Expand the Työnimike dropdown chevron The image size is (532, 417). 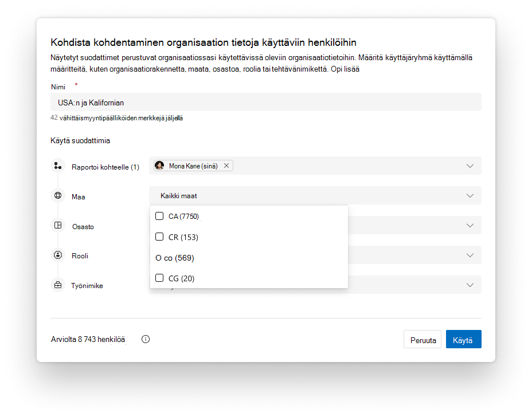[470, 285]
